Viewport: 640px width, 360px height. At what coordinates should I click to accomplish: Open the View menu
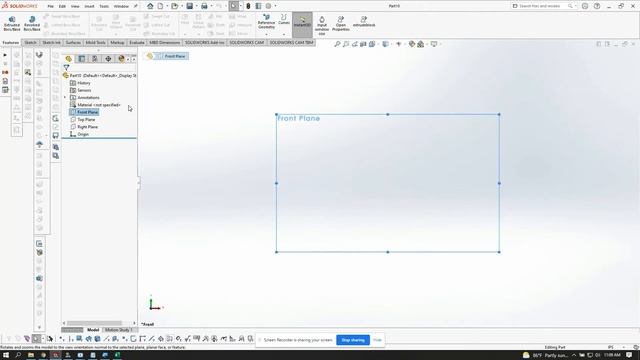click(x=75, y=7)
